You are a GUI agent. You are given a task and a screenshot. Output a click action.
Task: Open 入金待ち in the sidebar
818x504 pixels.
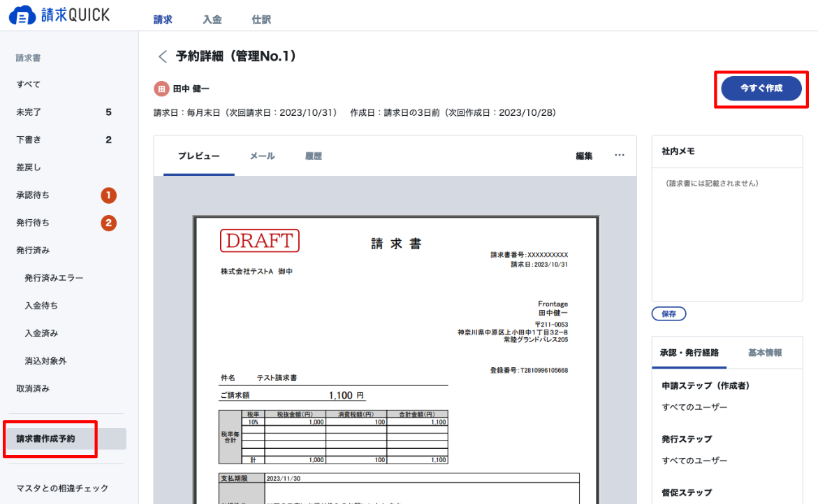41,306
